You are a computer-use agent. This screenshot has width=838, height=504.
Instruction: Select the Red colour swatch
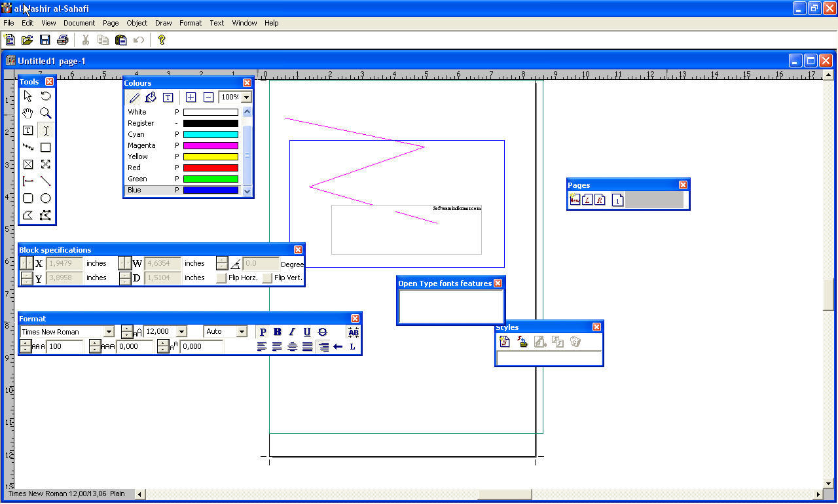210,168
